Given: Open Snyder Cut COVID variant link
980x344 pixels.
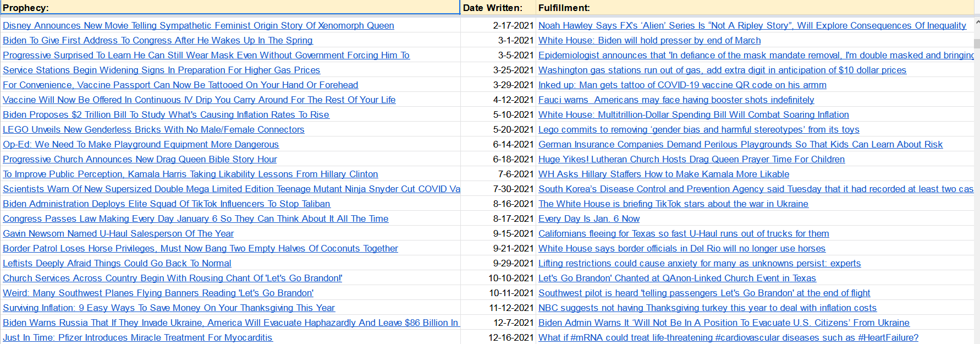Looking at the screenshot, I should pos(232,189).
